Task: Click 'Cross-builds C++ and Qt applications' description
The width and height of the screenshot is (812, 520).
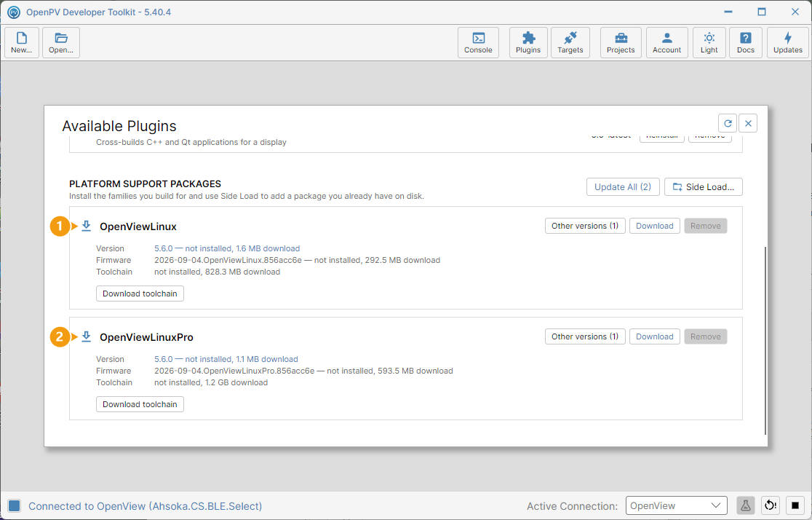Action: 191,142
